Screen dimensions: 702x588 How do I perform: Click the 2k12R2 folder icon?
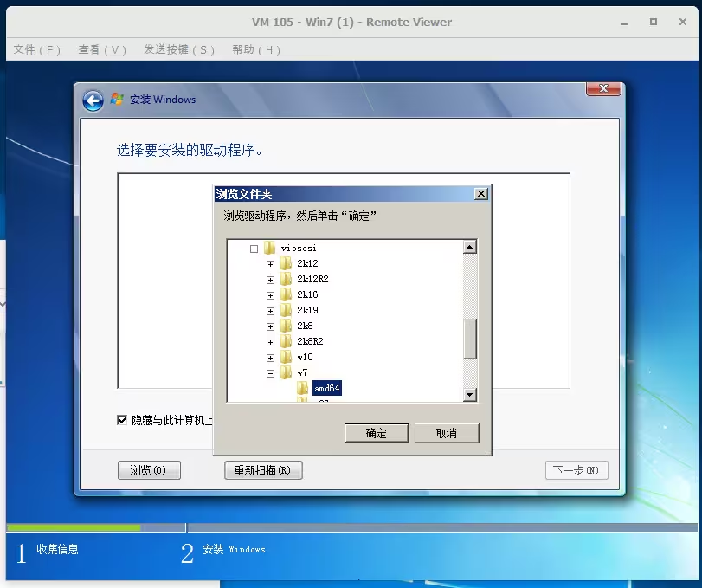point(287,279)
